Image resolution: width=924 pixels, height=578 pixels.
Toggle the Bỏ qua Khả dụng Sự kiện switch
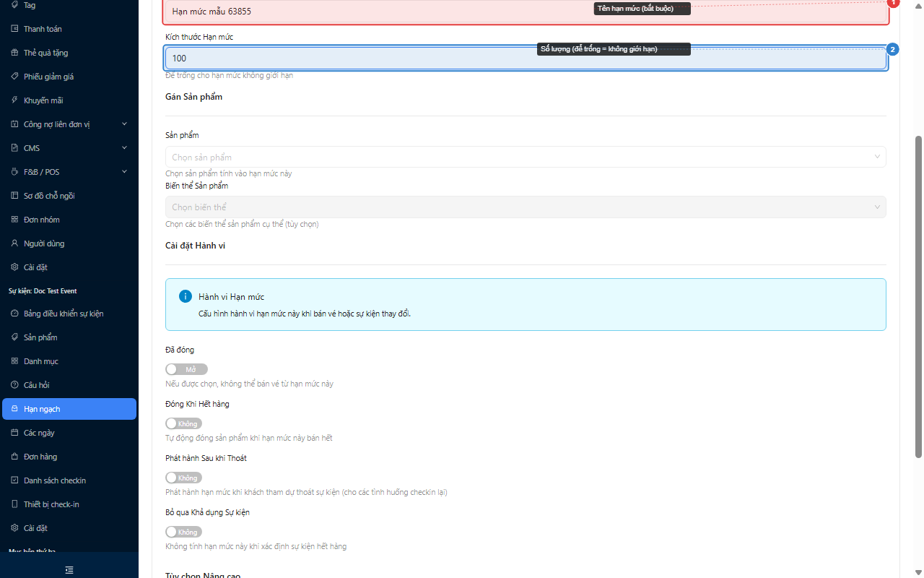pyautogui.click(x=183, y=532)
